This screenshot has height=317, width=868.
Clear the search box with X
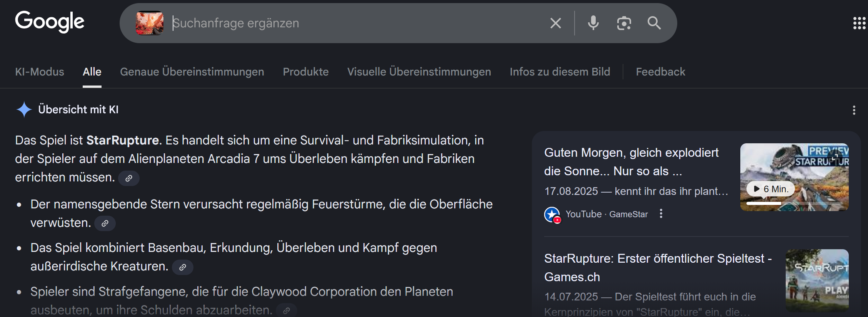pyautogui.click(x=555, y=23)
